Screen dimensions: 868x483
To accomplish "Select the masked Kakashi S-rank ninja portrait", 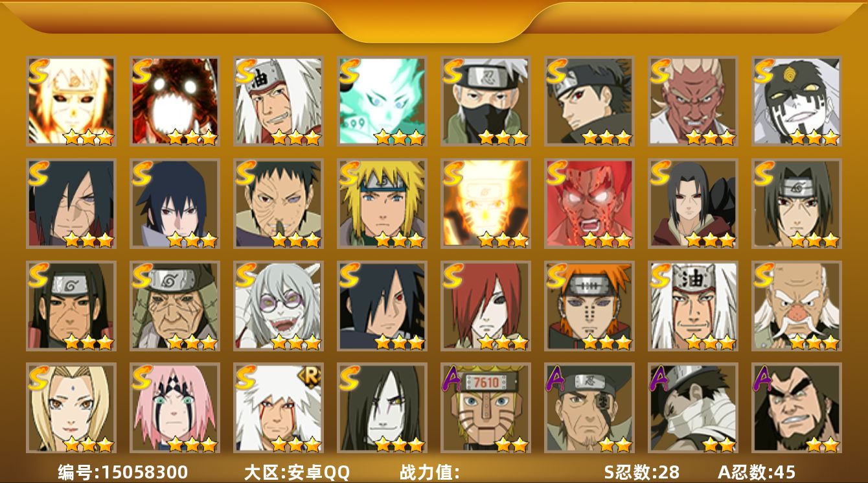I will point(486,101).
